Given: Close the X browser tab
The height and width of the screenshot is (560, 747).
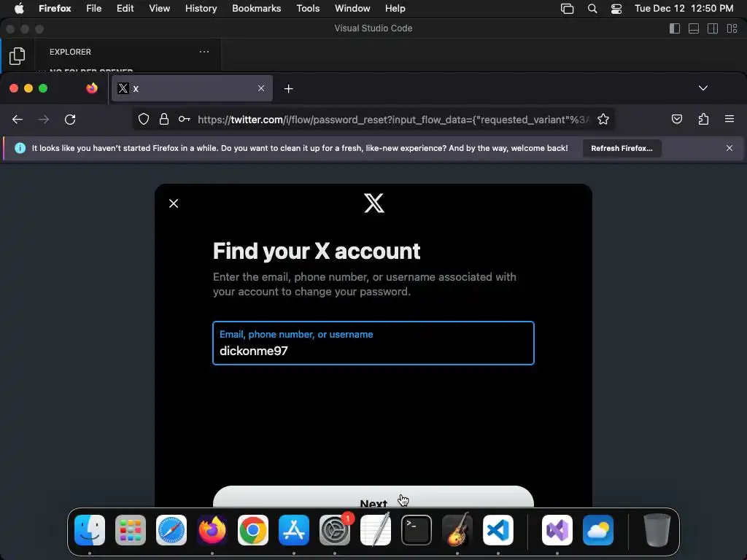Looking at the screenshot, I should (x=261, y=88).
